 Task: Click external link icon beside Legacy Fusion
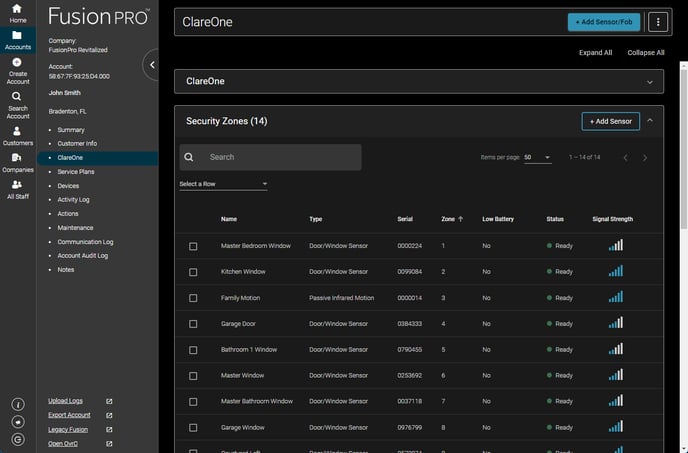click(109, 430)
